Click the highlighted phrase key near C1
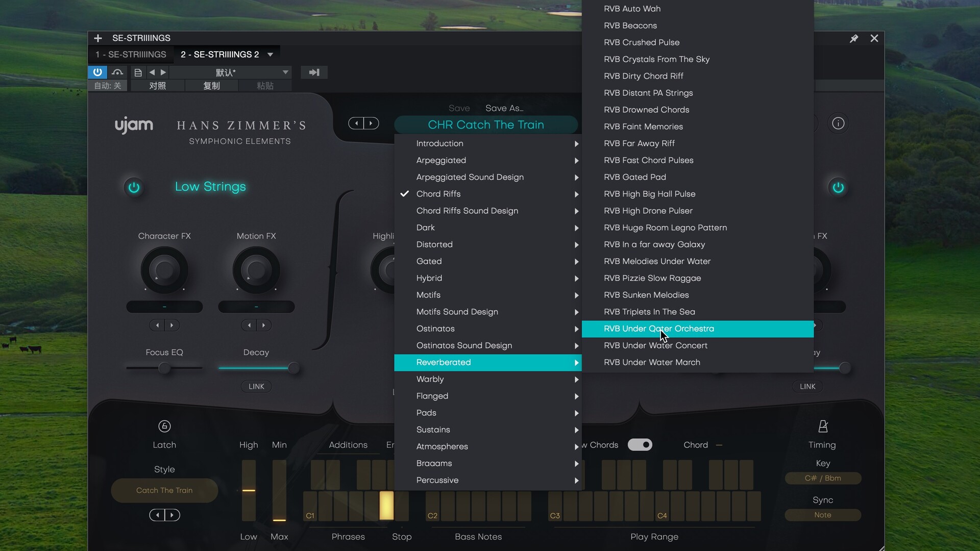 386,505
